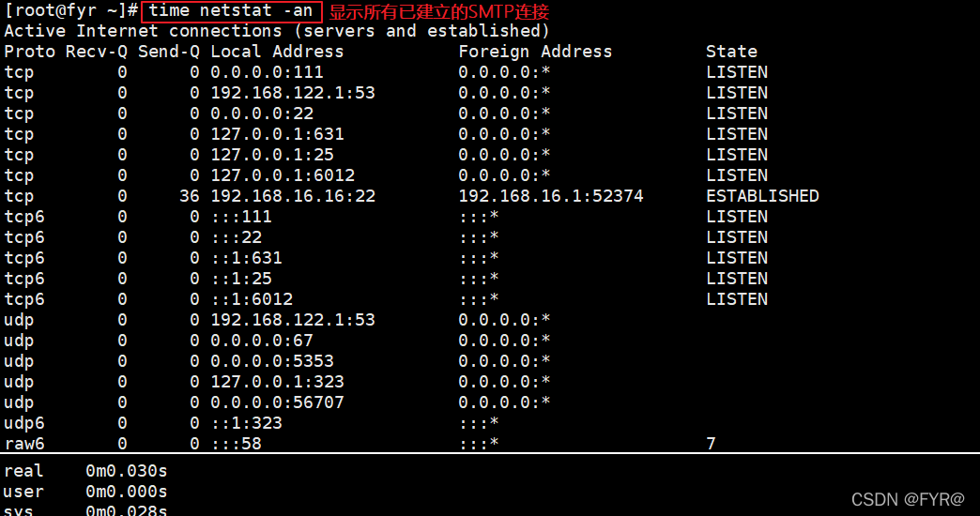Click udp local address '0.0.0.0:56707'
Image resolution: width=980 pixels, height=516 pixels.
coord(277,402)
